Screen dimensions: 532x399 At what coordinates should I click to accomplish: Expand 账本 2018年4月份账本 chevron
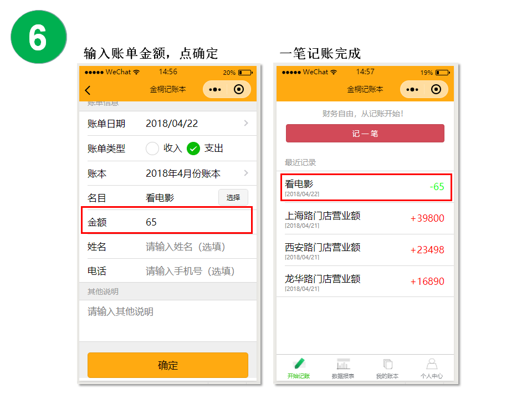tap(246, 173)
